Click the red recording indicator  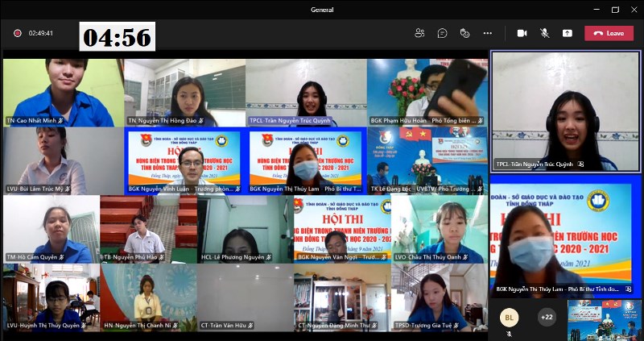(x=17, y=33)
